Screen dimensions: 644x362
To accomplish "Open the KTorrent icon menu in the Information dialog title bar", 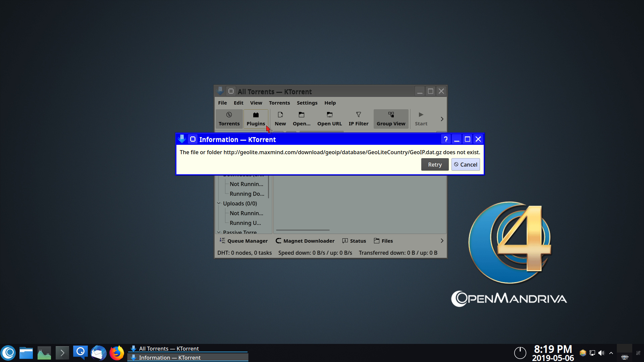I will click(x=182, y=139).
